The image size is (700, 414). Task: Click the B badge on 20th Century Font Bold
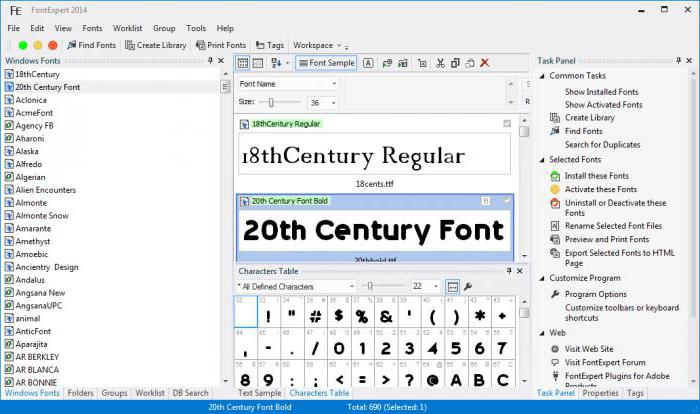[x=486, y=201]
